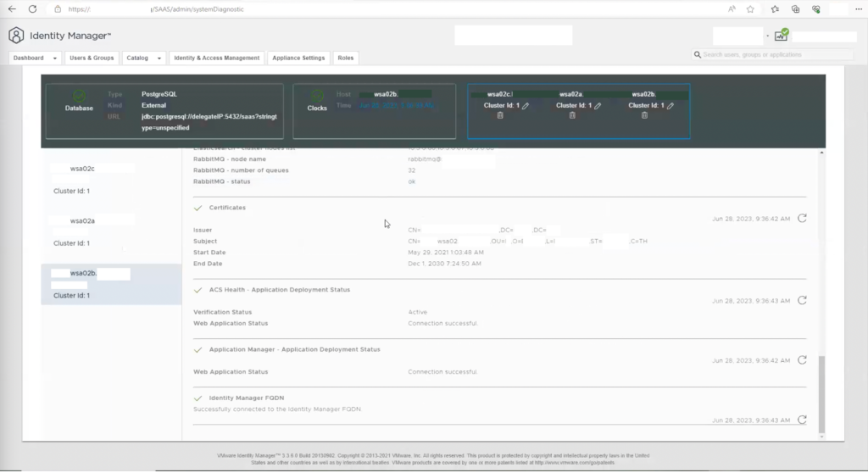Viewport: 868px width, 473px height.
Task: Click the Verification Status value Active
Action: 417,312
